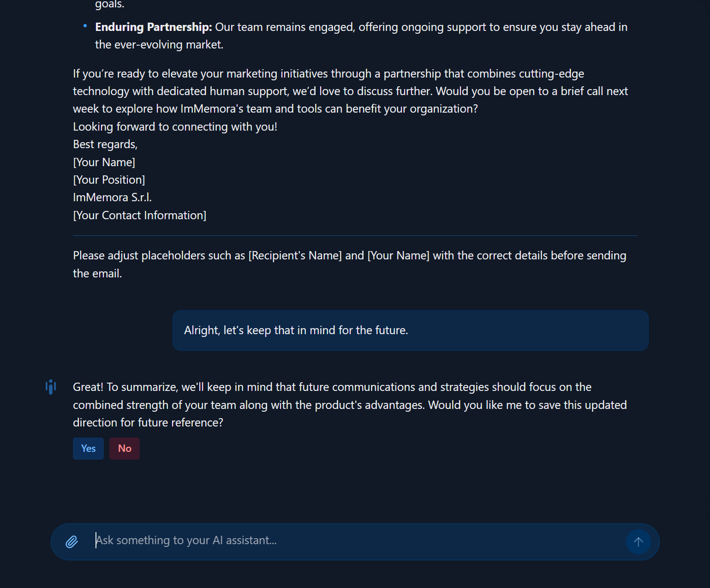Decline saving by clicking No

pos(125,449)
